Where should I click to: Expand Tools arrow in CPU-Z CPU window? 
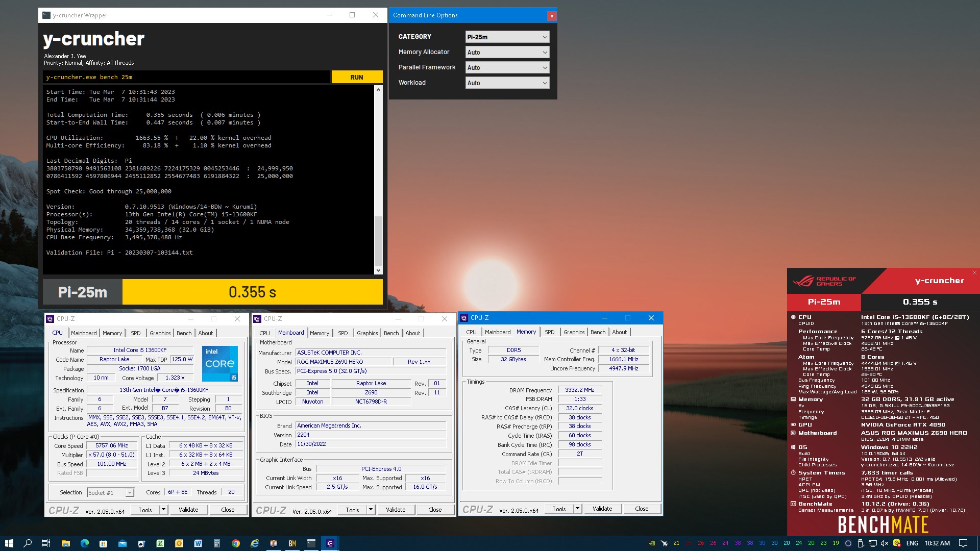(x=163, y=510)
